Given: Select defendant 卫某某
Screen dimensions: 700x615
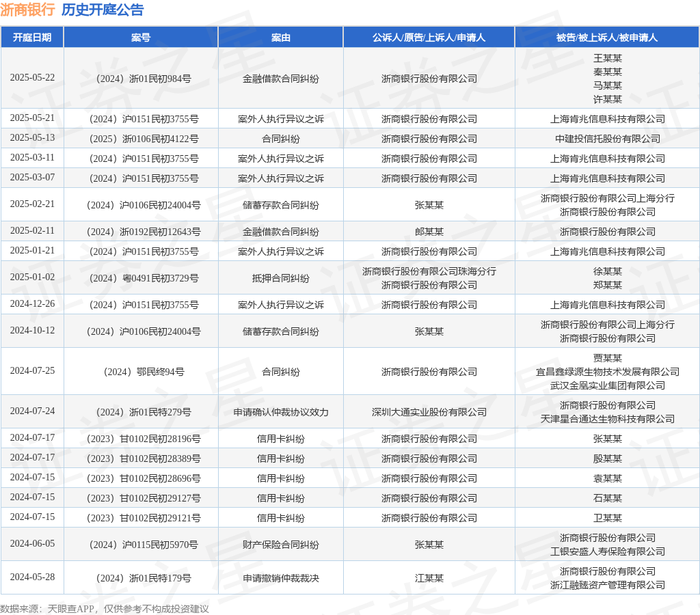Looking at the screenshot, I should coord(607,518).
